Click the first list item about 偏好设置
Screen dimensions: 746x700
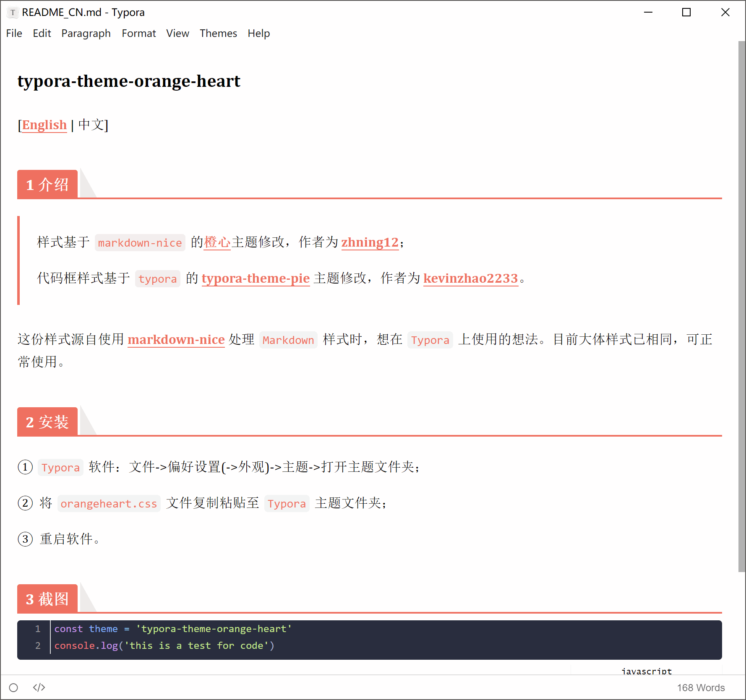click(219, 467)
